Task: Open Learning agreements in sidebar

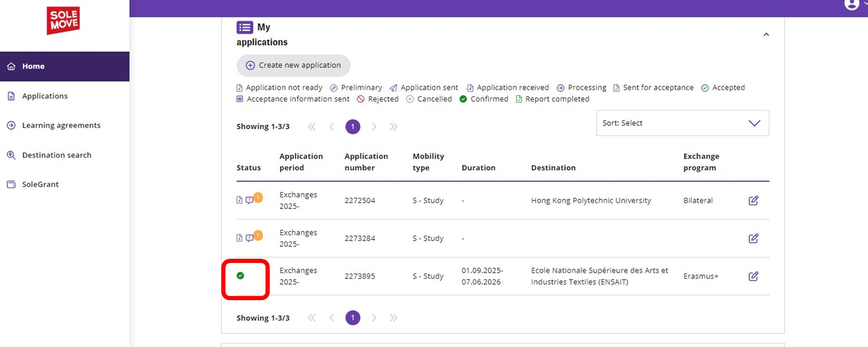Action: click(x=61, y=125)
